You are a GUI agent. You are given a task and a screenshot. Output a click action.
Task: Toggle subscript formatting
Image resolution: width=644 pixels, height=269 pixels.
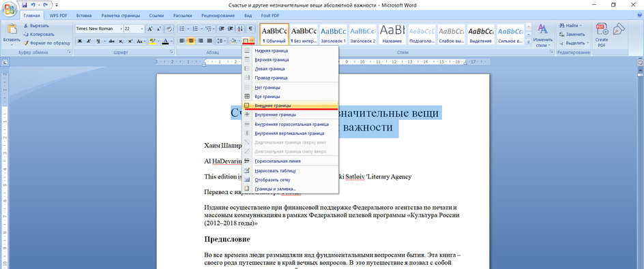121,41
